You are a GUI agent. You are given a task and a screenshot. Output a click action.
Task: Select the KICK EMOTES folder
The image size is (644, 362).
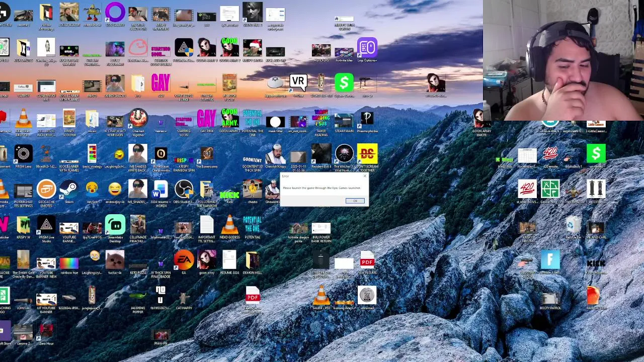[23, 50]
